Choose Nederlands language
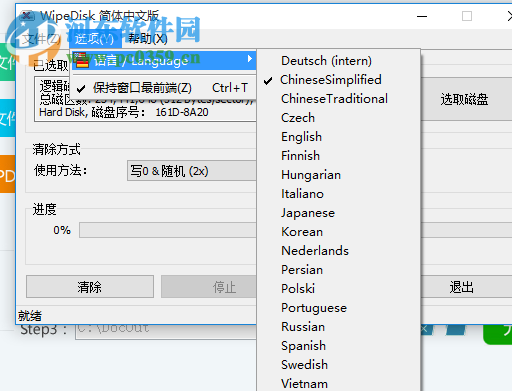This screenshot has height=391, width=512. coord(338,251)
